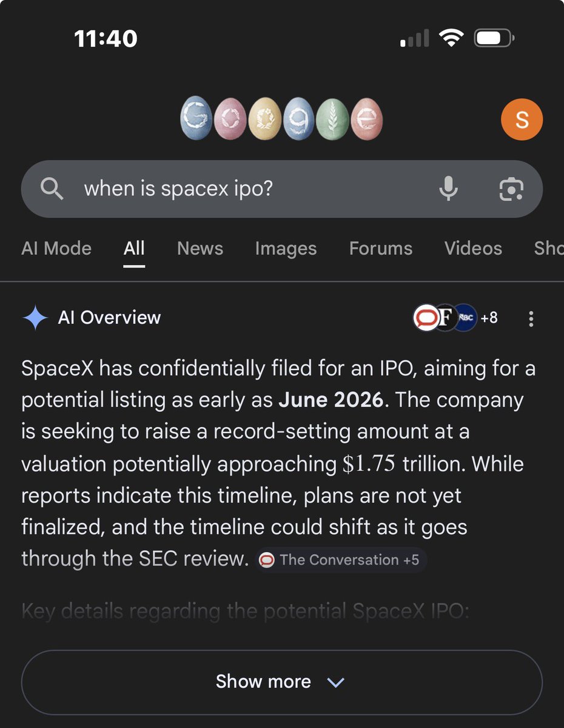Open Google Lens camera search icon
The image size is (564, 728).
[511, 189]
